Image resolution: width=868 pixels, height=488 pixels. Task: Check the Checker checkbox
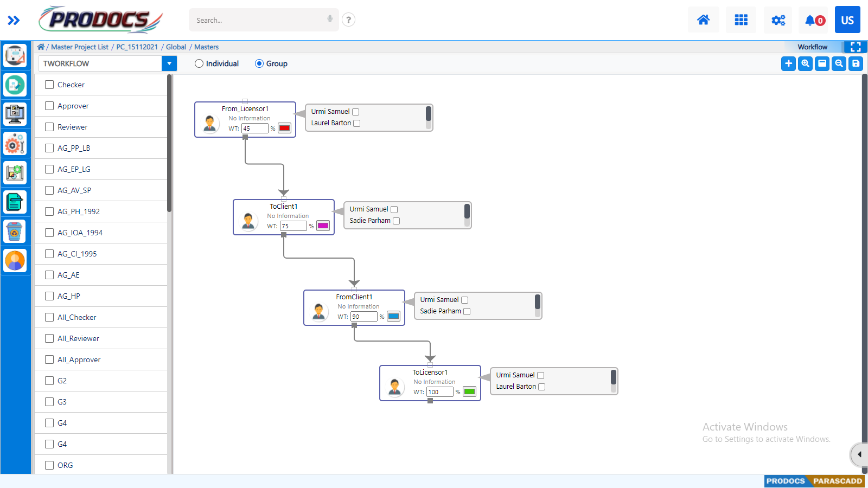coord(49,85)
